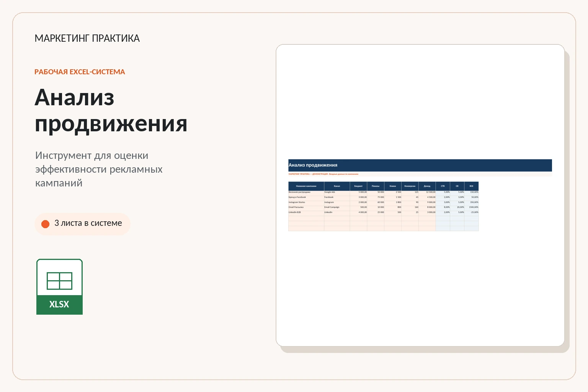The image size is (588, 392).
Task: Click the 'РАБОЧАЯ EXCEL-СИСТЕМА' orange label
Action: point(80,72)
